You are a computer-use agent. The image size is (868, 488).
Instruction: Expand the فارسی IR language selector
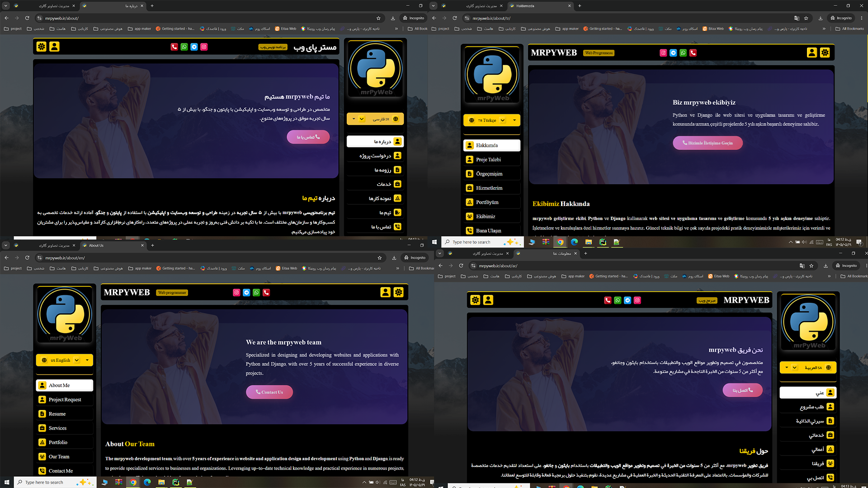point(375,119)
